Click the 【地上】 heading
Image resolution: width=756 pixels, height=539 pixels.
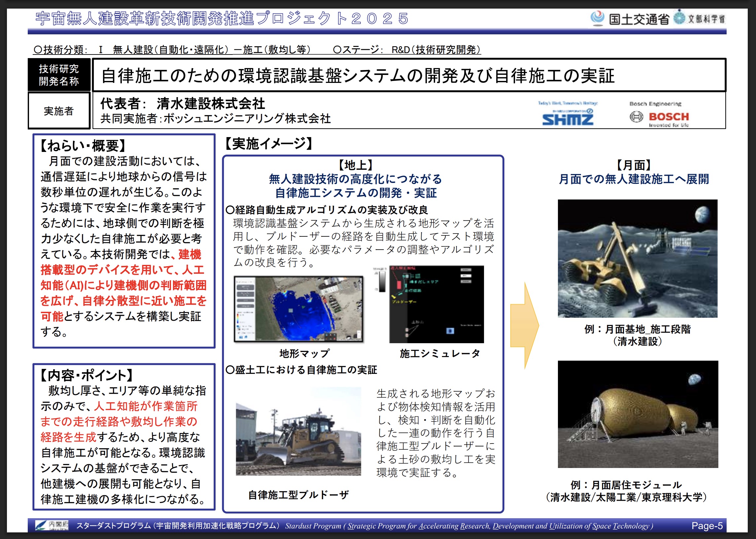click(x=355, y=164)
